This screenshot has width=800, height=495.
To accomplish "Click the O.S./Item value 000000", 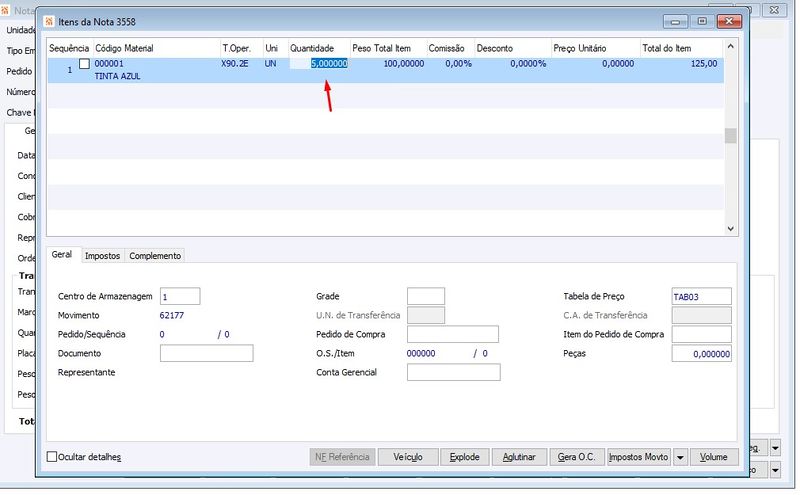I will pos(421,353).
